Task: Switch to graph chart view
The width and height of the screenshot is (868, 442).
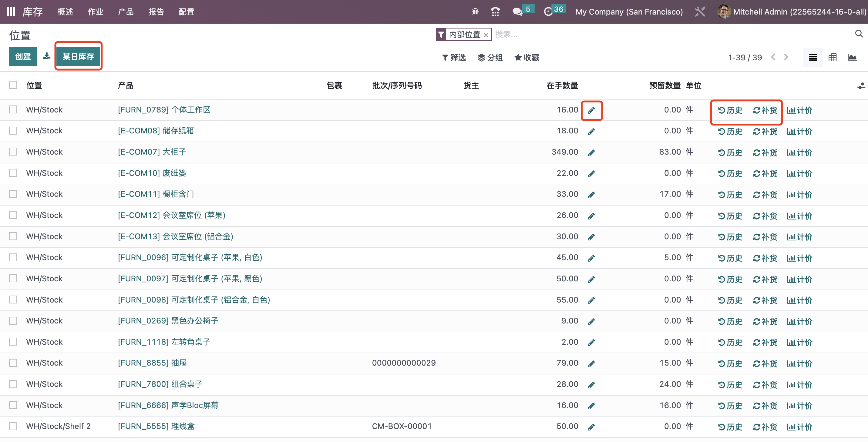Action: point(852,58)
